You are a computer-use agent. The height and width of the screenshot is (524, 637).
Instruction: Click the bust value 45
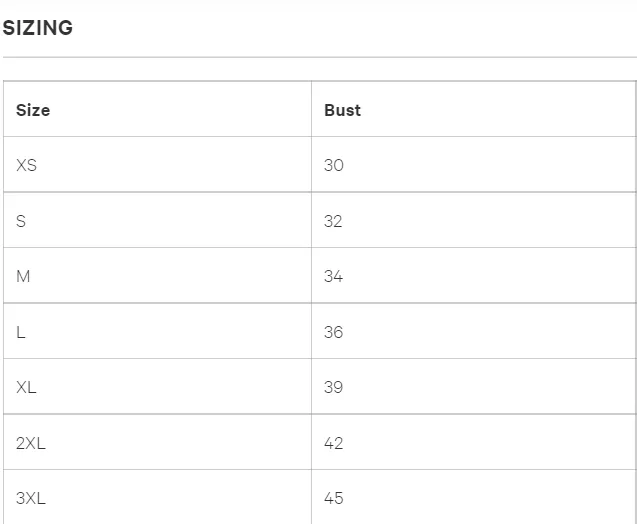(334, 498)
